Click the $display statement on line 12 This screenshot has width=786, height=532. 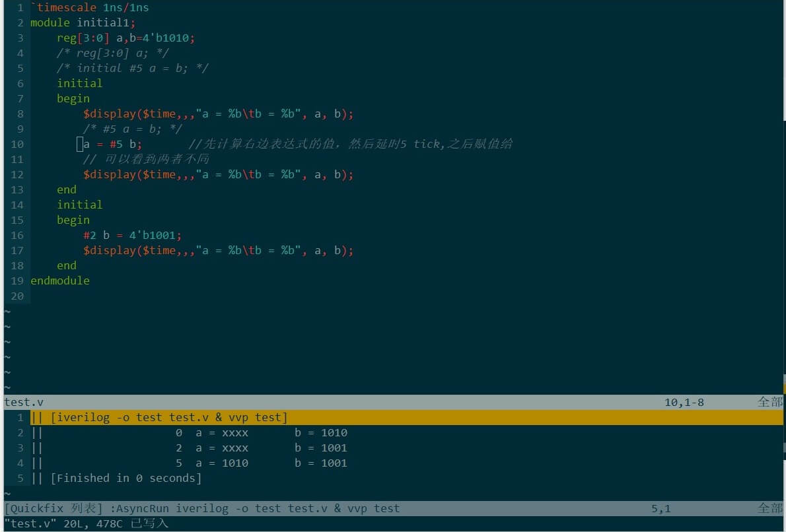click(x=219, y=174)
